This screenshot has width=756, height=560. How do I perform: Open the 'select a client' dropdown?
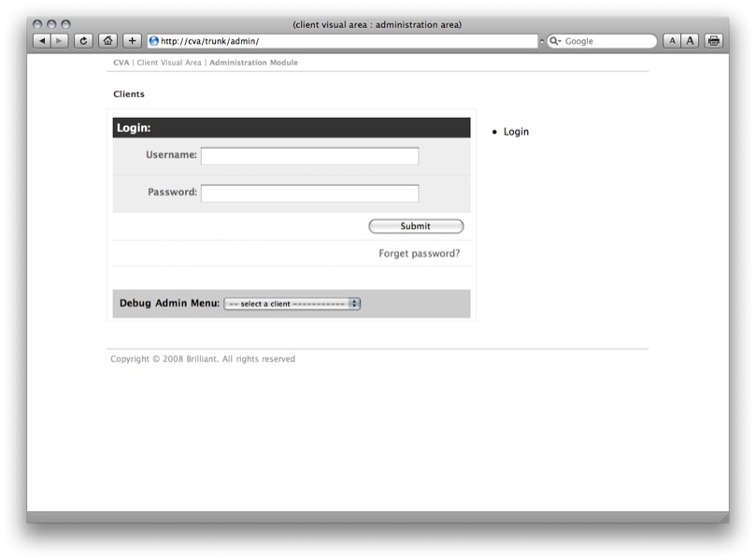tap(292, 304)
